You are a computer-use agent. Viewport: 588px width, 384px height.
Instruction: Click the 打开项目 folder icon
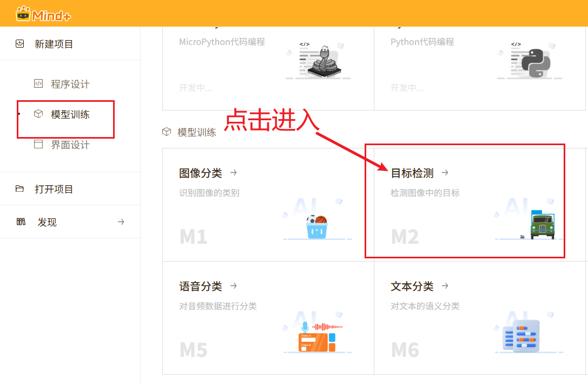(20, 189)
